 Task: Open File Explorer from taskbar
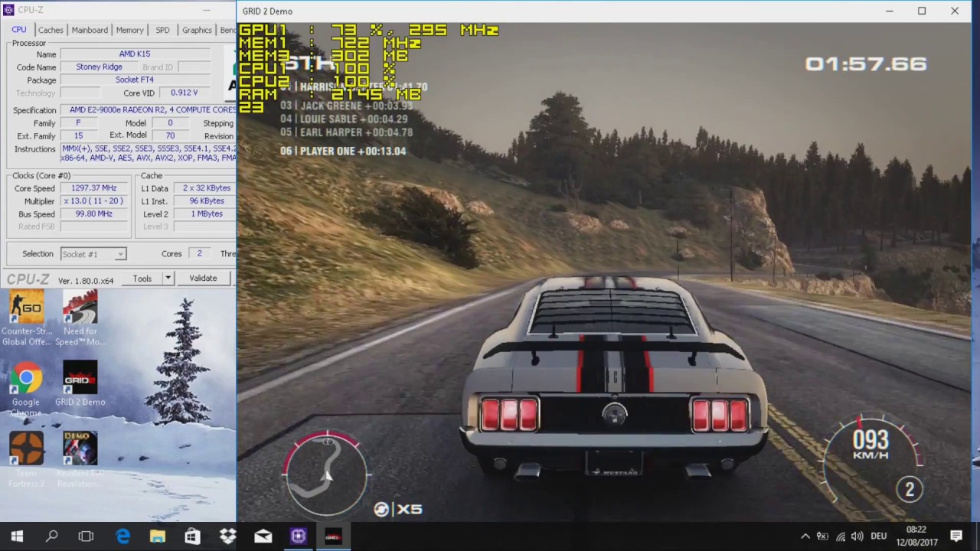pos(158,536)
